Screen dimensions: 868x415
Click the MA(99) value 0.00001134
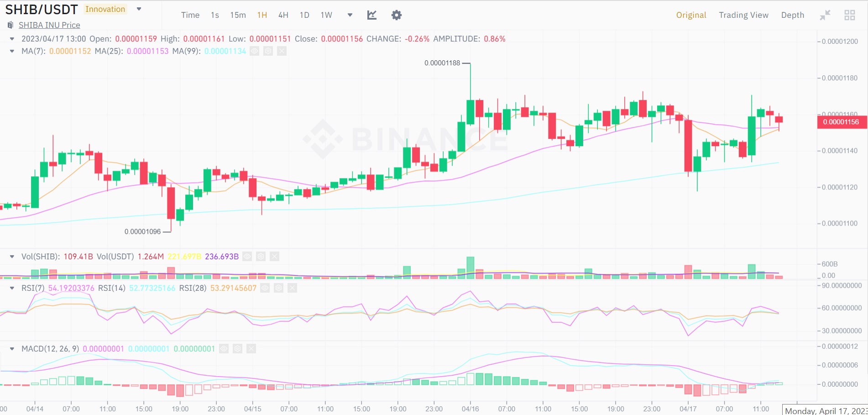(x=225, y=51)
